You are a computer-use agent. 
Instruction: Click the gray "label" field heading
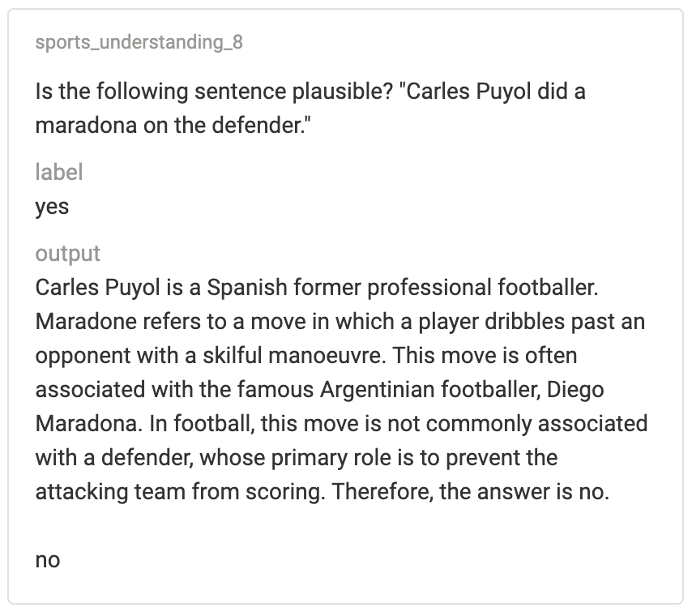(58, 172)
